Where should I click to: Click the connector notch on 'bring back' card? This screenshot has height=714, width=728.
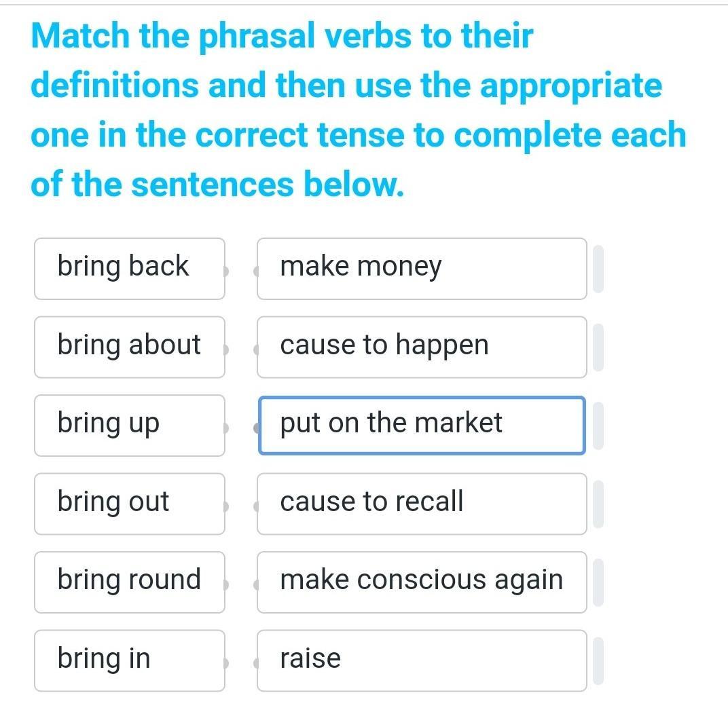pos(227,271)
